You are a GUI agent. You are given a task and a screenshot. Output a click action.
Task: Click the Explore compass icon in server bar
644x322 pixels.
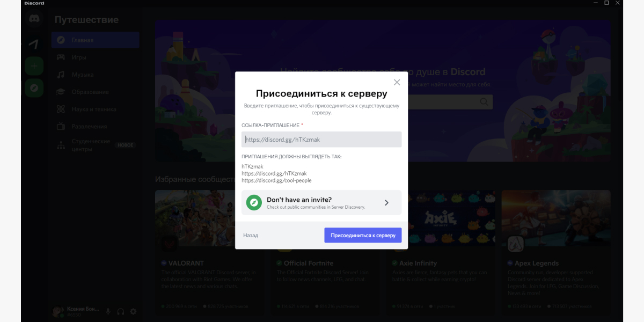pyautogui.click(x=34, y=87)
